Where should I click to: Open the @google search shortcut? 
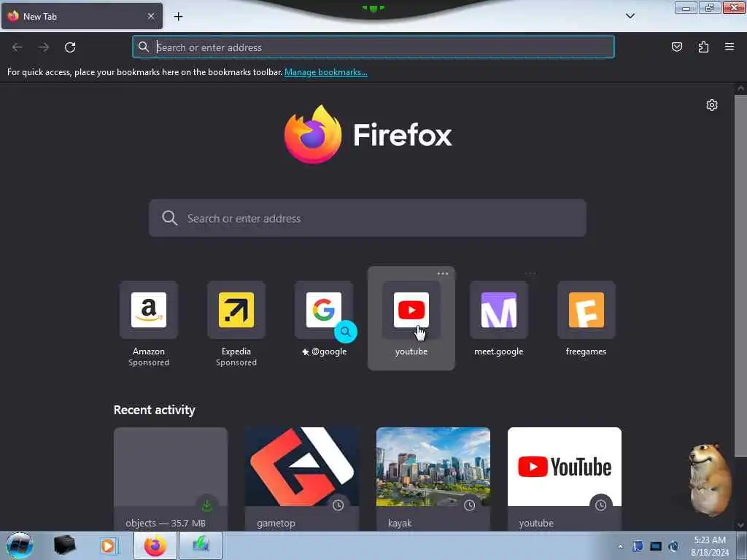click(x=324, y=319)
